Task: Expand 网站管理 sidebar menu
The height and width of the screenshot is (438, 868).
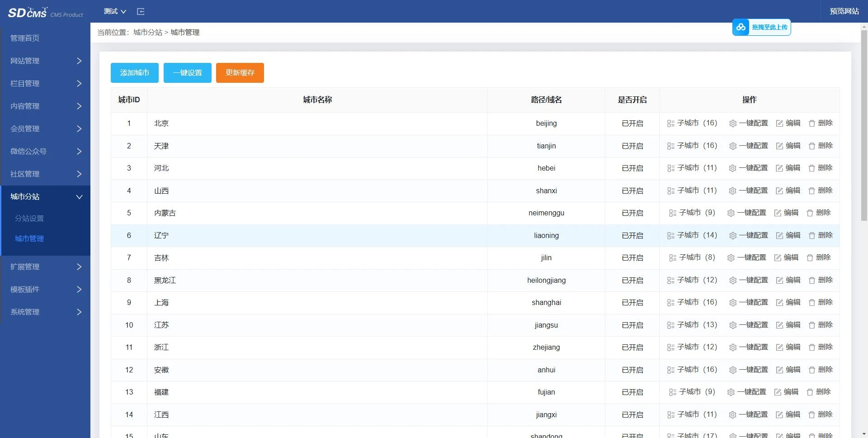Action: [x=45, y=61]
